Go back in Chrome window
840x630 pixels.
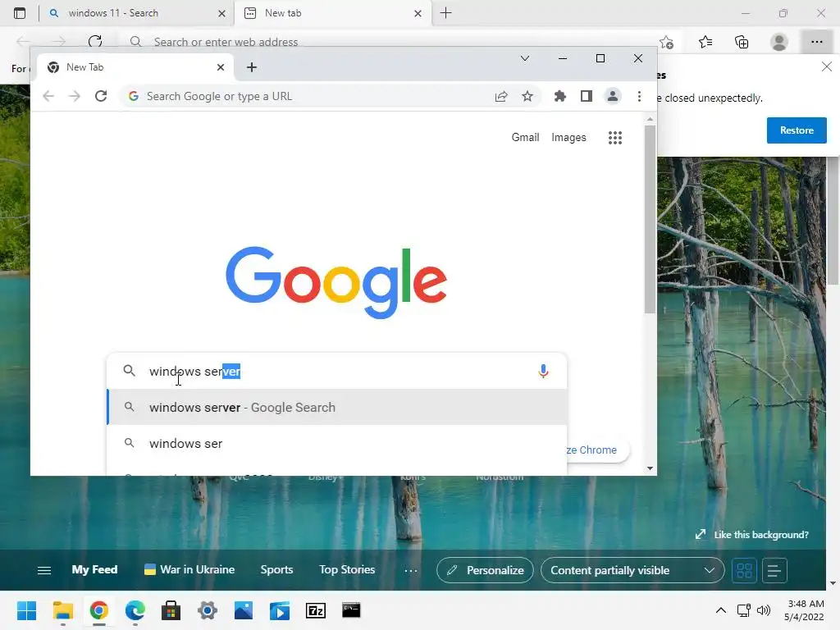(48, 96)
